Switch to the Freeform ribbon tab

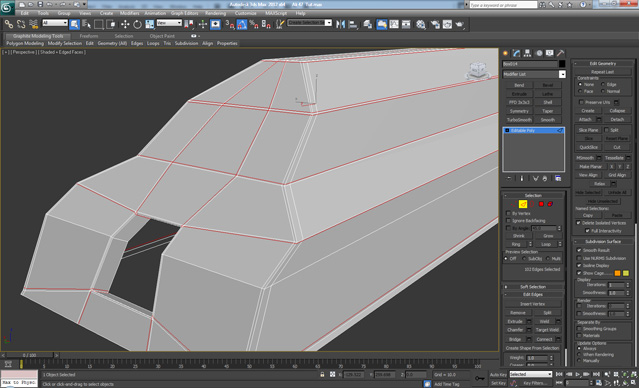point(89,36)
